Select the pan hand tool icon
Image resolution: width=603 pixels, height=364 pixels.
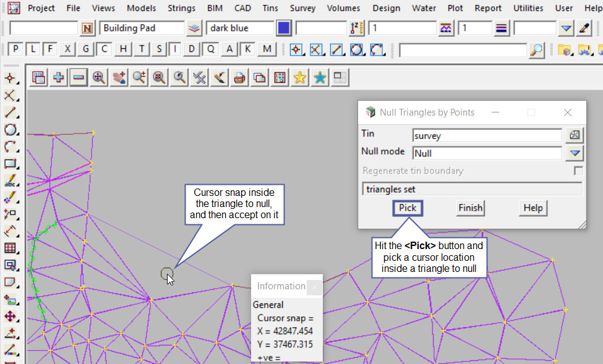119,77
